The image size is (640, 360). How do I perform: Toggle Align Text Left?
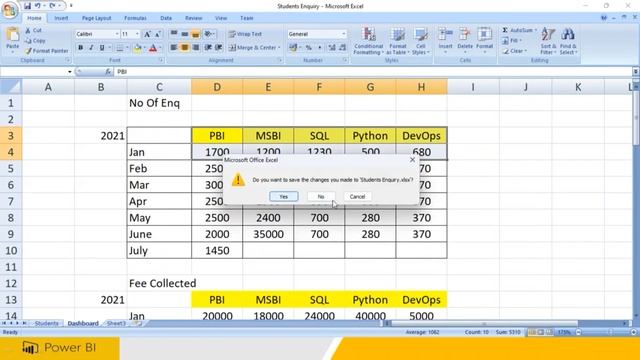(x=174, y=48)
